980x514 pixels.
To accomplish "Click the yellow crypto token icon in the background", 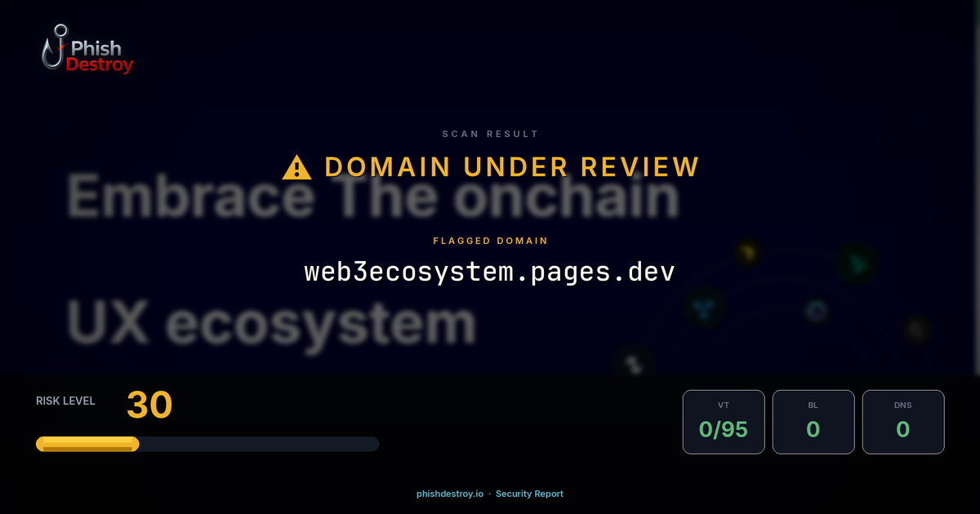I will pyautogui.click(x=746, y=252).
